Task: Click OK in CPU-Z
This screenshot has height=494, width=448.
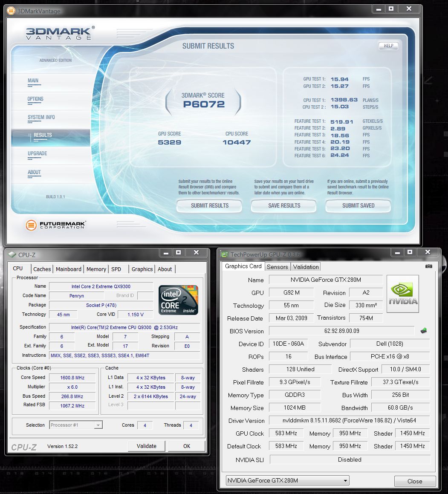Action: coord(187,446)
